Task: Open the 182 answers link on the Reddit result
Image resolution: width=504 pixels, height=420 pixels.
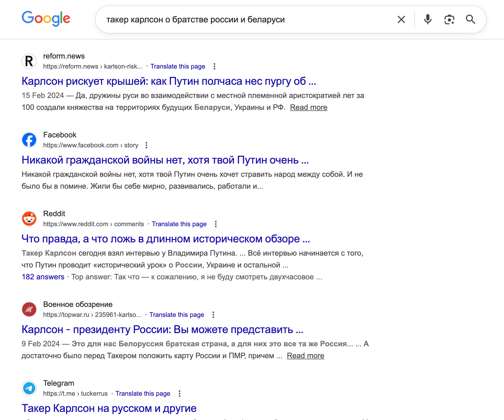Action: 43,277
